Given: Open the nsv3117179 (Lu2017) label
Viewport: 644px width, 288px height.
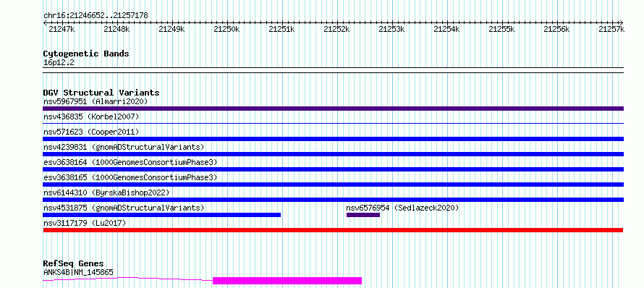Looking at the screenshot, I should pyautogui.click(x=85, y=223).
